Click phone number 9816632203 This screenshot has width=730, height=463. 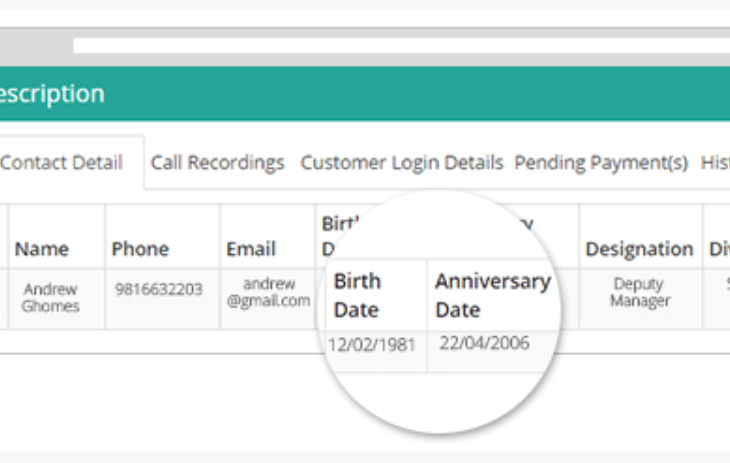click(x=159, y=290)
